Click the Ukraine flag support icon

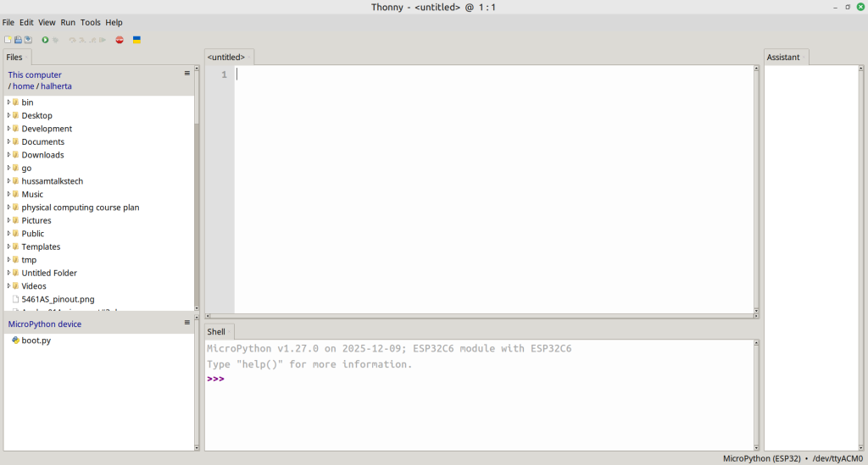[x=136, y=40]
